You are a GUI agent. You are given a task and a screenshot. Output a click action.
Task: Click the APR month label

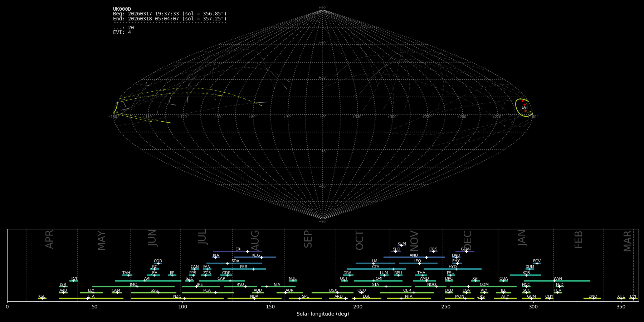(x=49, y=239)
